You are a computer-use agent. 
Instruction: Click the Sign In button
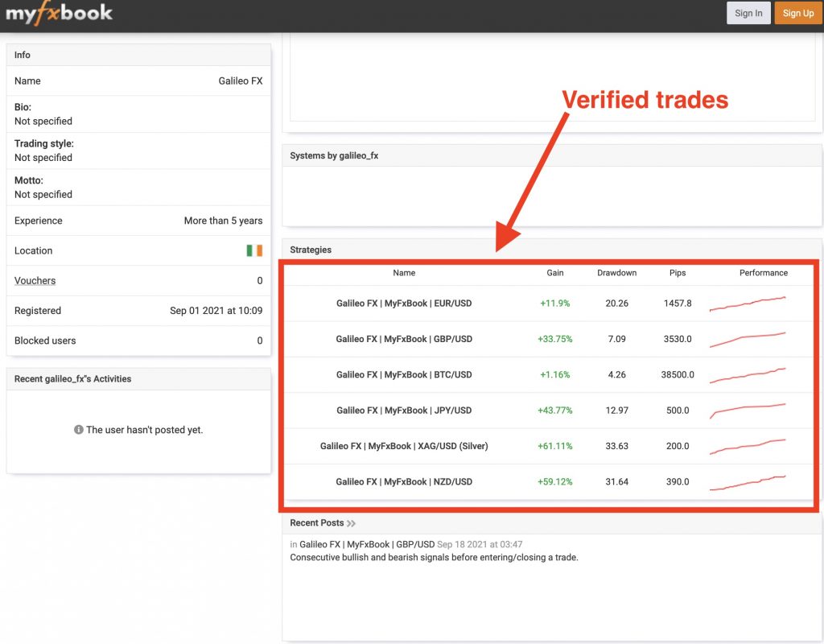click(x=748, y=13)
